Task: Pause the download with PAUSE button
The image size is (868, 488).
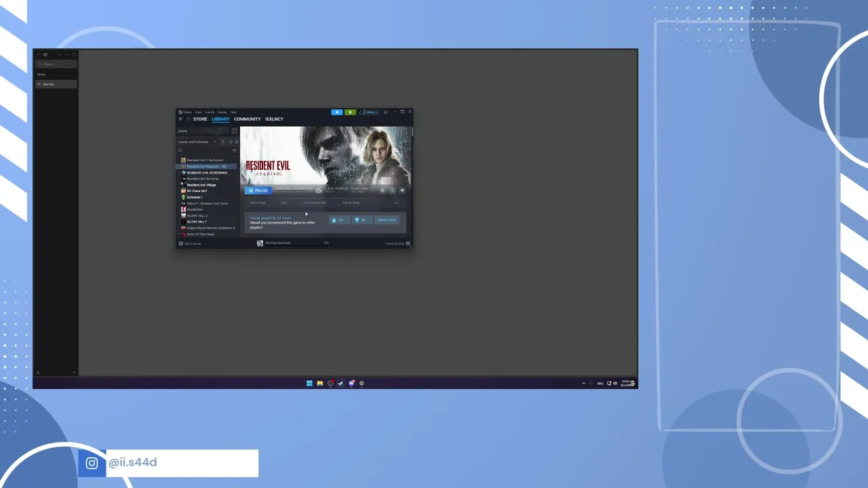Action: click(x=258, y=190)
